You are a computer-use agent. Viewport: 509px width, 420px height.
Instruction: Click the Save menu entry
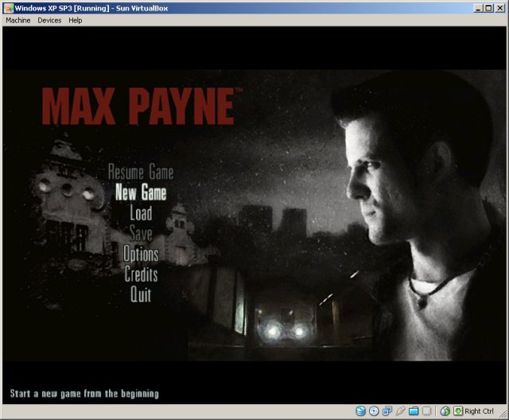pyautogui.click(x=140, y=234)
